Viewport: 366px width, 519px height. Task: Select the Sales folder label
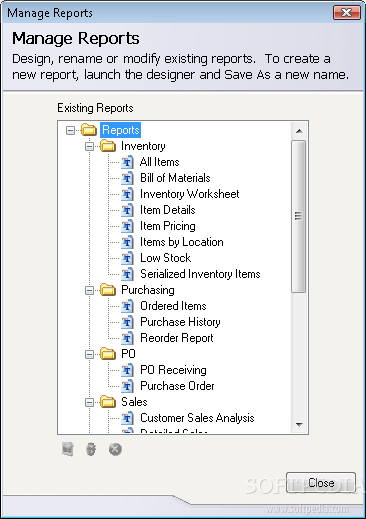pyautogui.click(x=134, y=402)
